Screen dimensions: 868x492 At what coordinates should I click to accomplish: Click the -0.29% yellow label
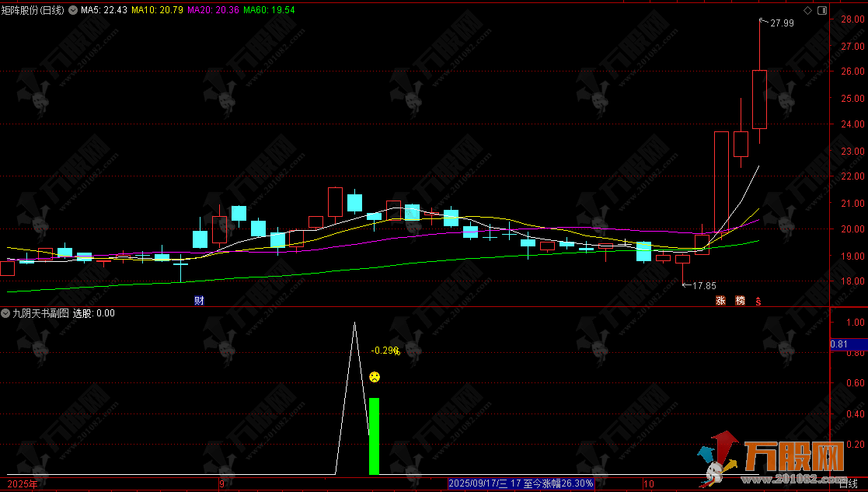tap(385, 351)
